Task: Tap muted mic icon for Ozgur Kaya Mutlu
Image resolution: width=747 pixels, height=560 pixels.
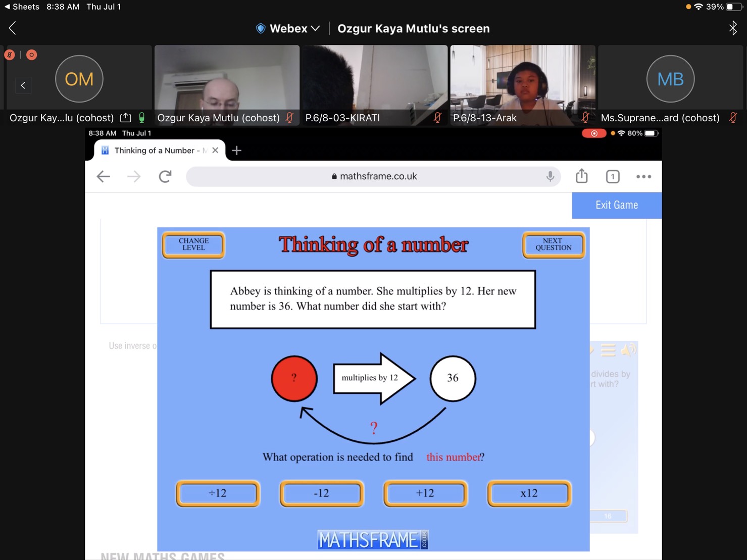Action: coord(289,118)
